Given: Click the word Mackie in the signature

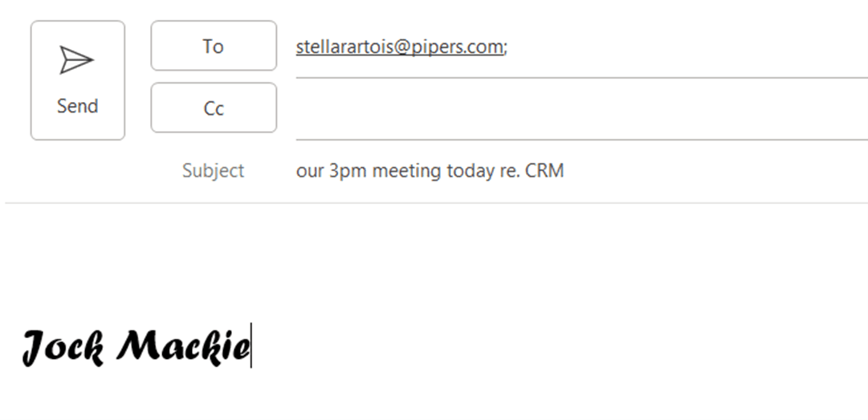Looking at the screenshot, I should (x=183, y=347).
